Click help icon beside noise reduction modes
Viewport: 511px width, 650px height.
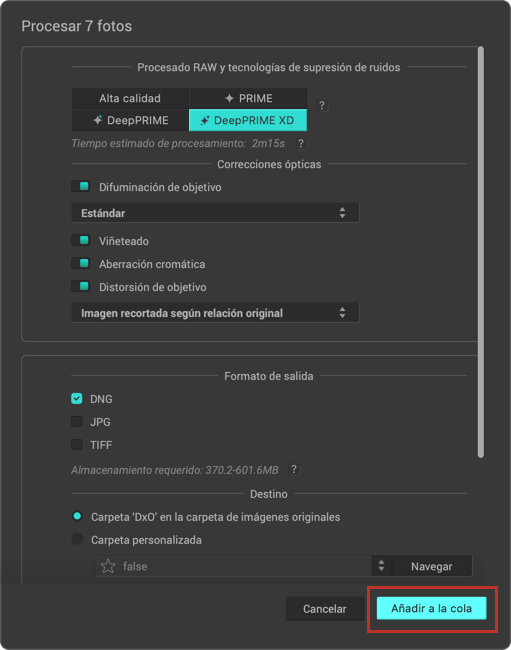[322, 105]
